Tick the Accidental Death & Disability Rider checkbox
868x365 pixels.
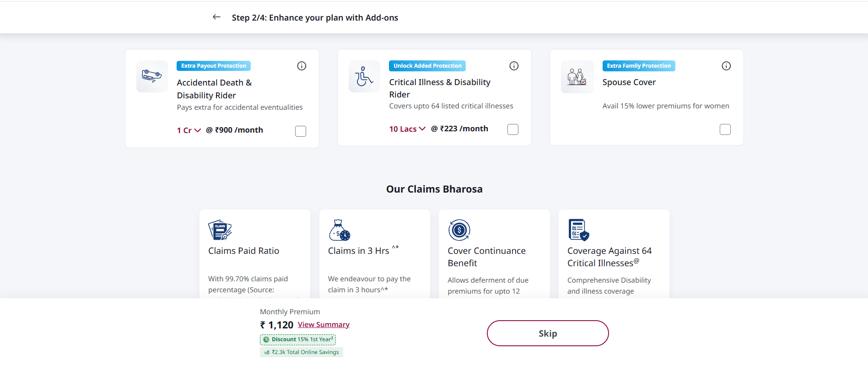301,131
